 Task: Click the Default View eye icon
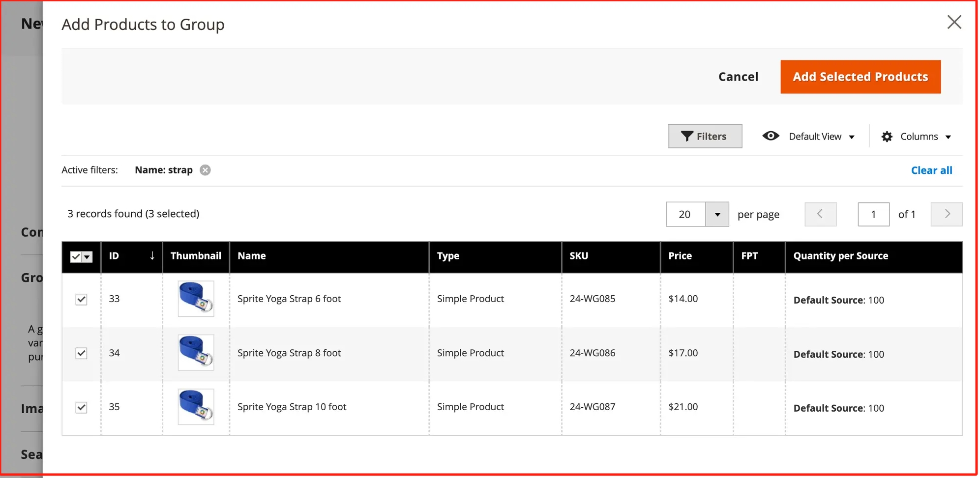771,136
